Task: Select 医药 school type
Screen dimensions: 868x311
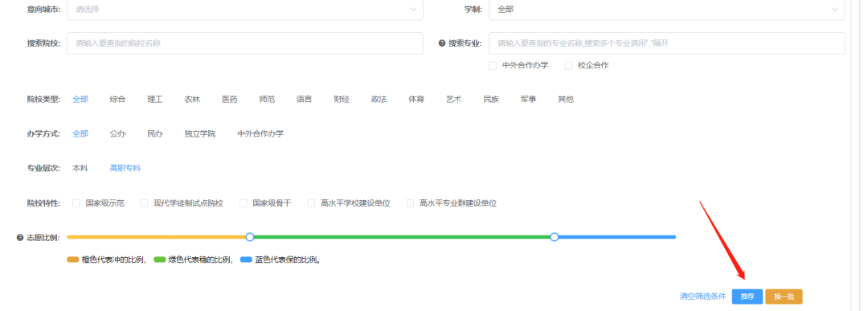Action: tap(230, 99)
